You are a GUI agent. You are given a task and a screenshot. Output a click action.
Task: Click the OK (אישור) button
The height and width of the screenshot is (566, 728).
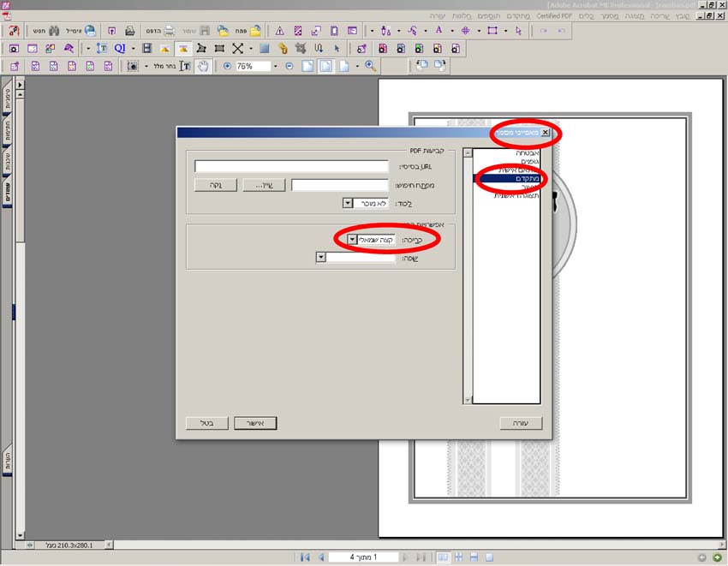point(255,423)
